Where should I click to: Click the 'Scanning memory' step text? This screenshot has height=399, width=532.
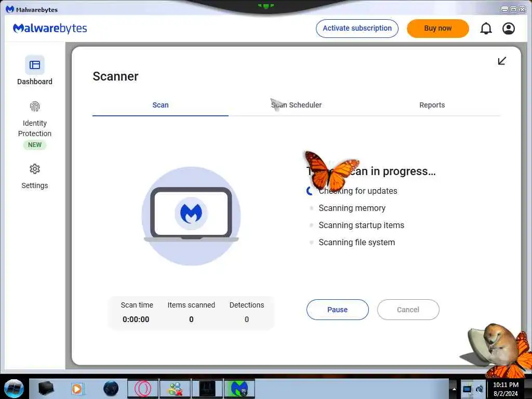pos(352,208)
